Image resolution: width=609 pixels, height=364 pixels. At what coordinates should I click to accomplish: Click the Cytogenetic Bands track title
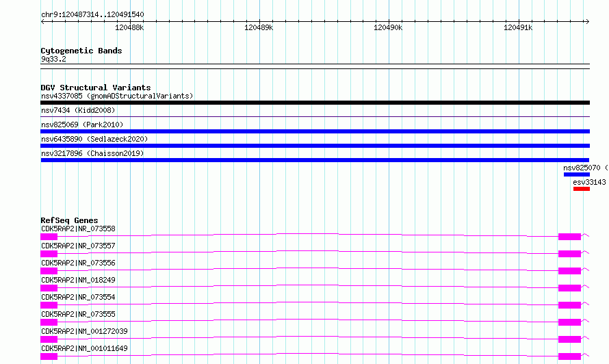tap(81, 51)
